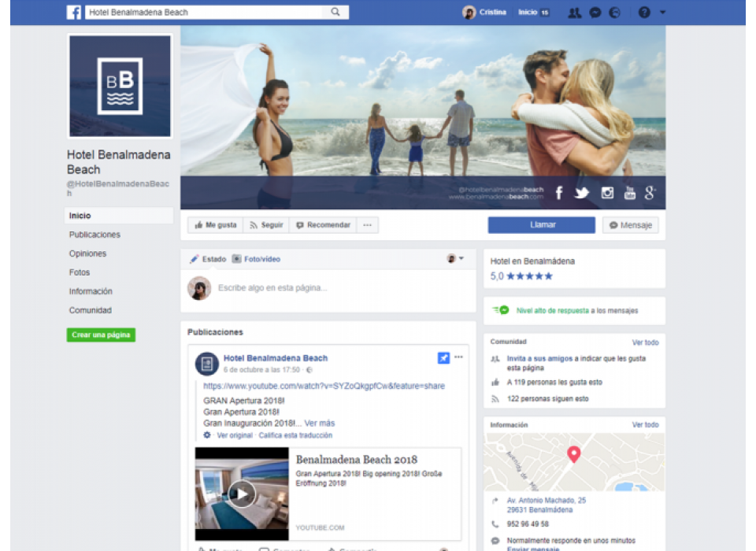Click the red location pin on the map
Viewport: 756px width, 551px height.
pyautogui.click(x=574, y=454)
